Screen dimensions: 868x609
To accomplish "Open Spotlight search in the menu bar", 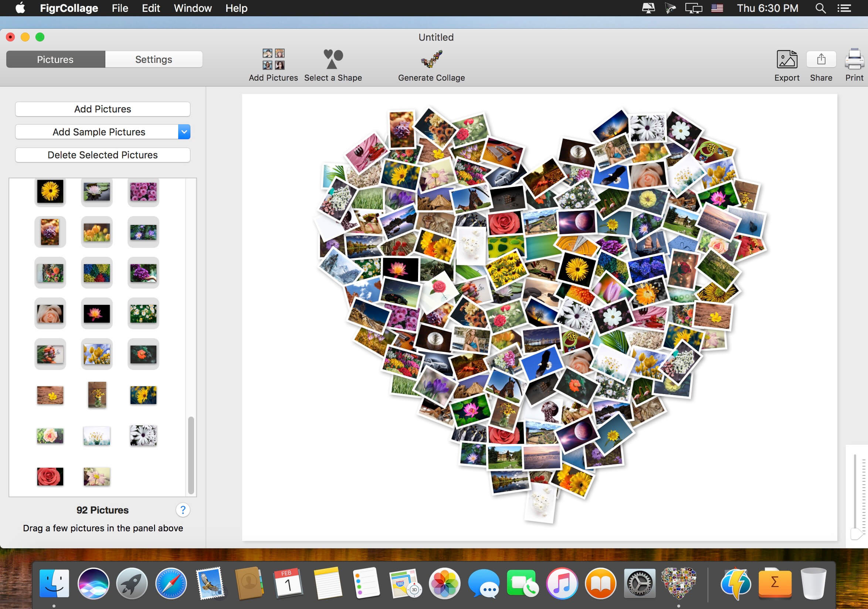I will point(820,8).
